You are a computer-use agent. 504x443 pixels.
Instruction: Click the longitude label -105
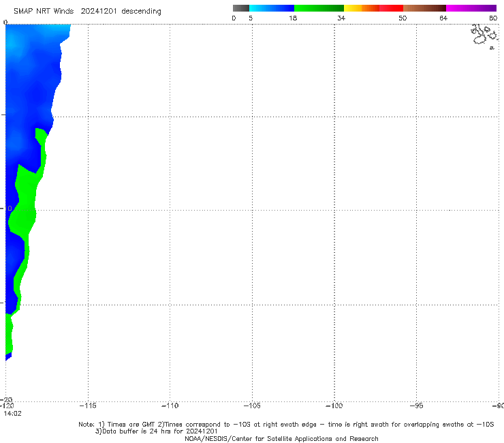click(252, 406)
